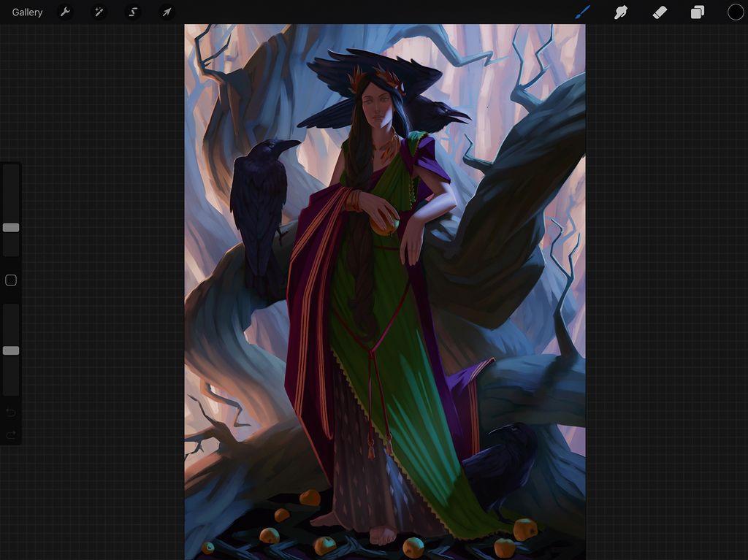The height and width of the screenshot is (560, 748).
Task: Open the Layers panel
Action: (x=697, y=12)
